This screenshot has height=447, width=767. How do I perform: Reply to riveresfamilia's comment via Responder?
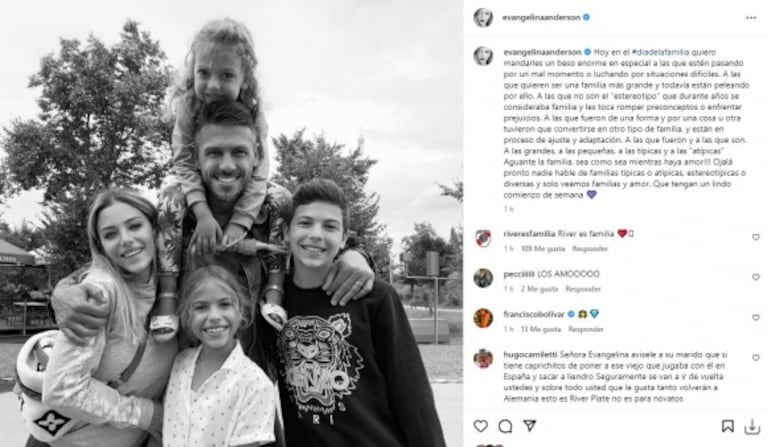590,249
